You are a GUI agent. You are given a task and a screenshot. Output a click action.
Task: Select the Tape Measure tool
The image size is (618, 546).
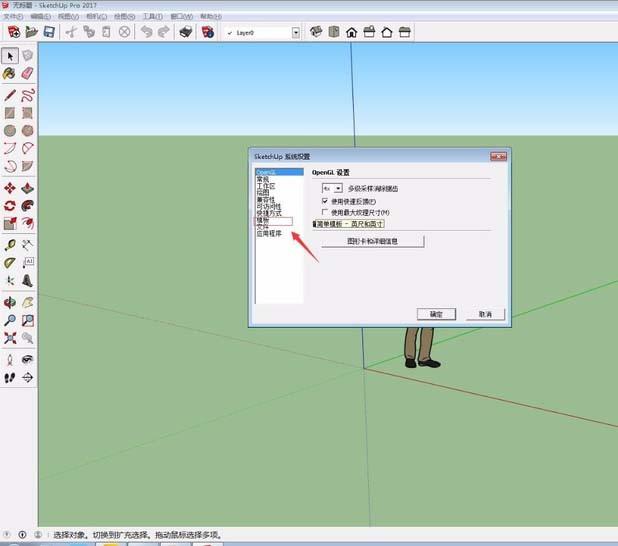pos(10,244)
